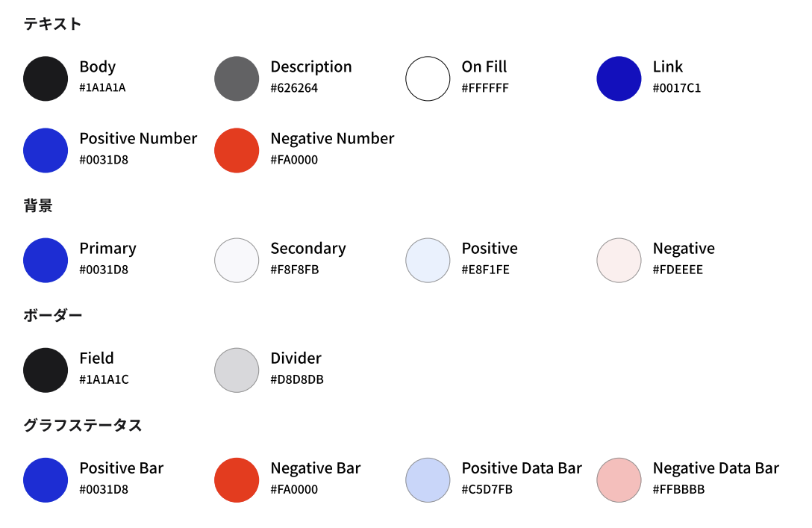Click the Body text color swatch
The height and width of the screenshot is (528, 812).
click(x=46, y=78)
